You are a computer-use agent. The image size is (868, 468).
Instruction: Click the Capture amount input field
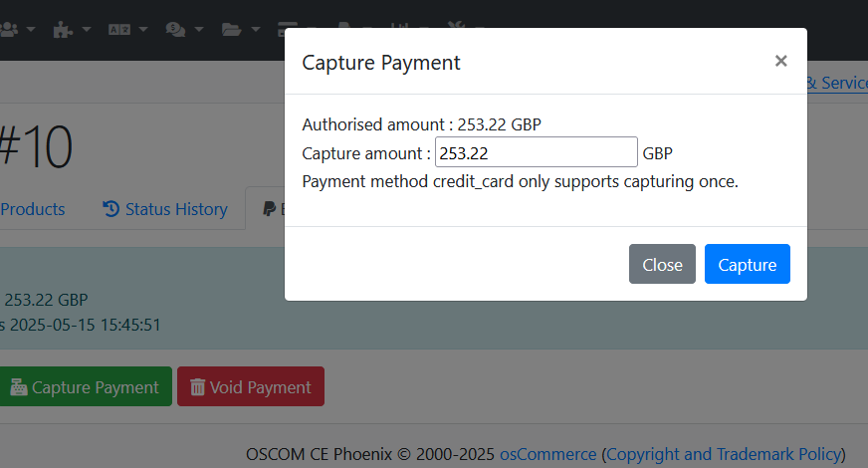coord(536,152)
